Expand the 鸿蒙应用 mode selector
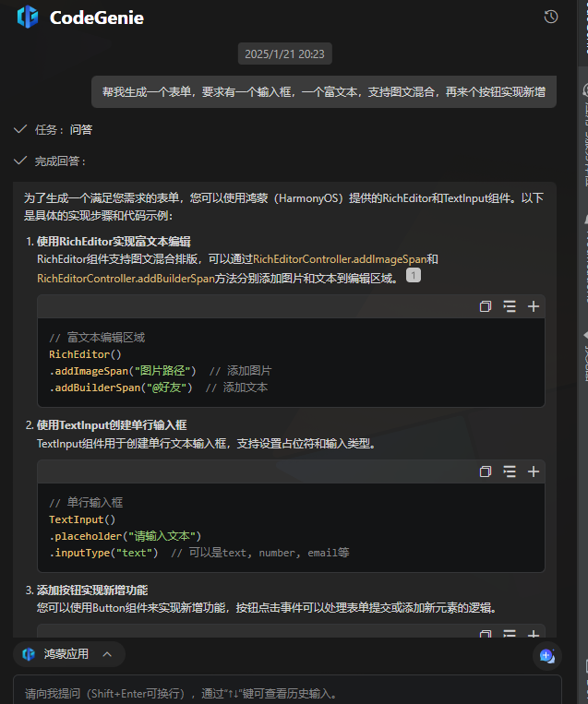The width and height of the screenshot is (588, 704). [x=68, y=654]
